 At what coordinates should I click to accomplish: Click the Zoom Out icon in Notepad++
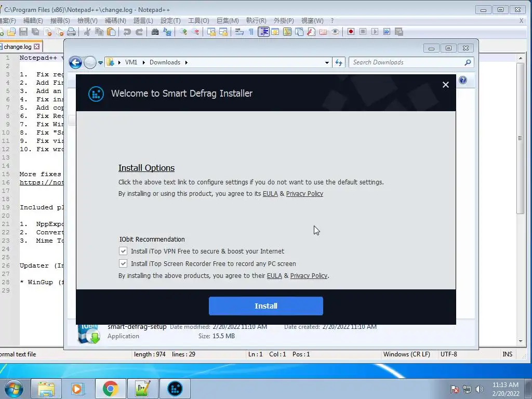(x=195, y=32)
